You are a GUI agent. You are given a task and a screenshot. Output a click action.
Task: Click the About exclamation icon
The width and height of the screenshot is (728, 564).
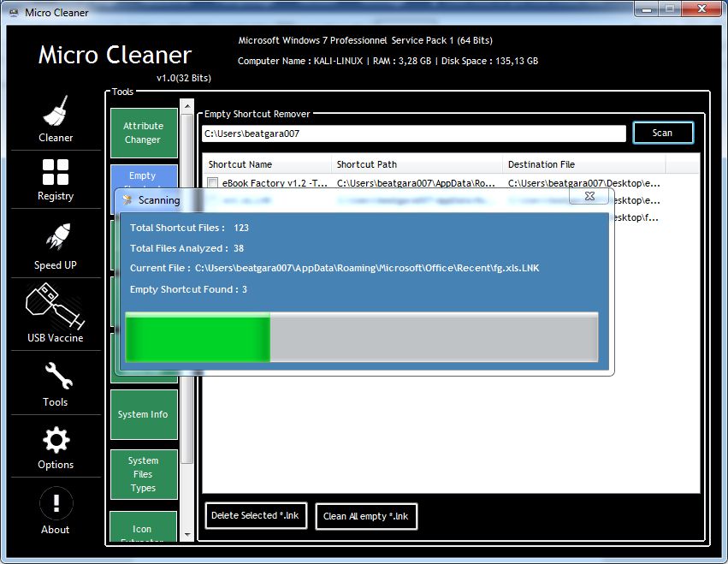click(x=56, y=502)
